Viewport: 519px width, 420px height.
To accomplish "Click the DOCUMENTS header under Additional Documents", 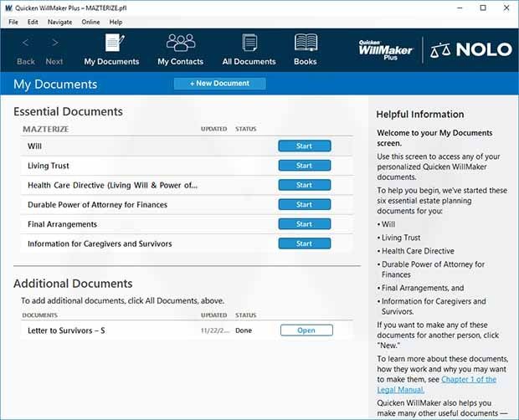I will pos(39,315).
